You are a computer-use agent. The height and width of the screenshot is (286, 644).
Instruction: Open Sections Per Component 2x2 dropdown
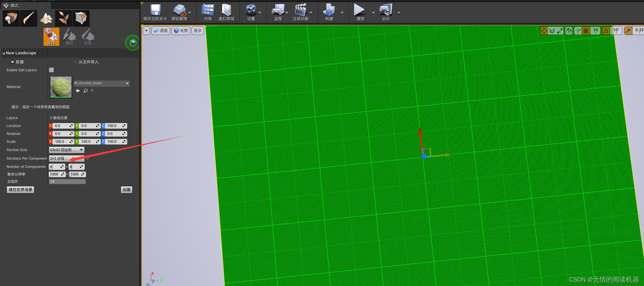(x=67, y=158)
